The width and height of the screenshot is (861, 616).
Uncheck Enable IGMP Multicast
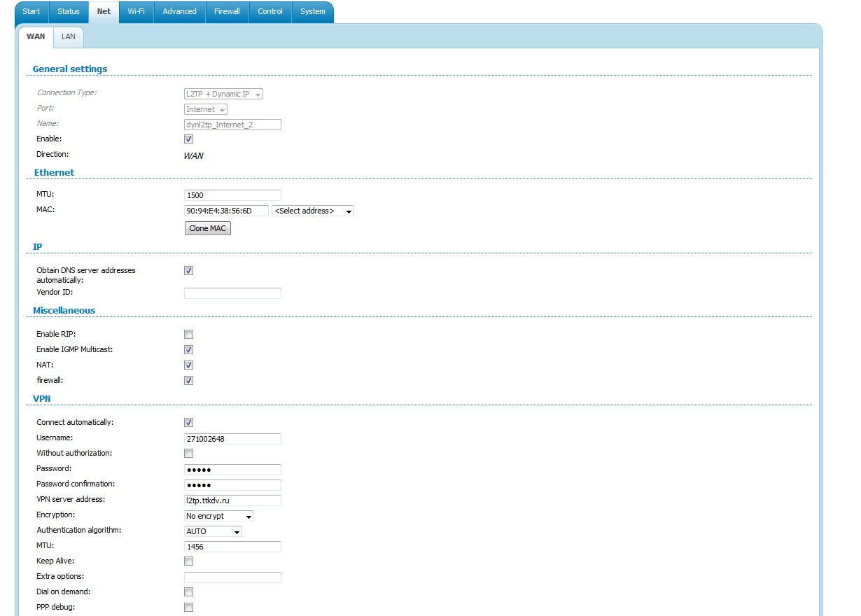tap(188, 350)
